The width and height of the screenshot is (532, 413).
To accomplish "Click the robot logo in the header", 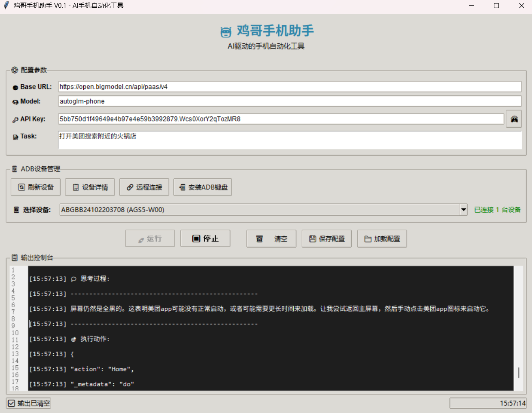I will [x=226, y=32].
